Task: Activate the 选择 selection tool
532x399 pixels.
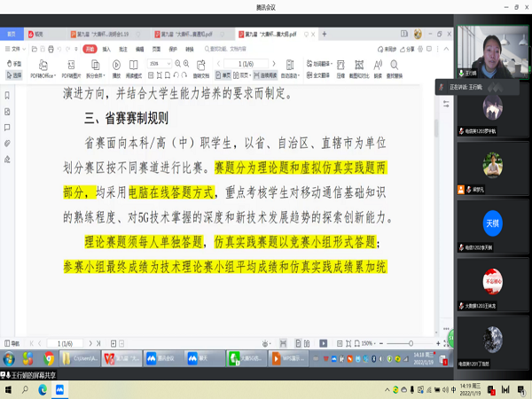Action: (x=14, y=75)
